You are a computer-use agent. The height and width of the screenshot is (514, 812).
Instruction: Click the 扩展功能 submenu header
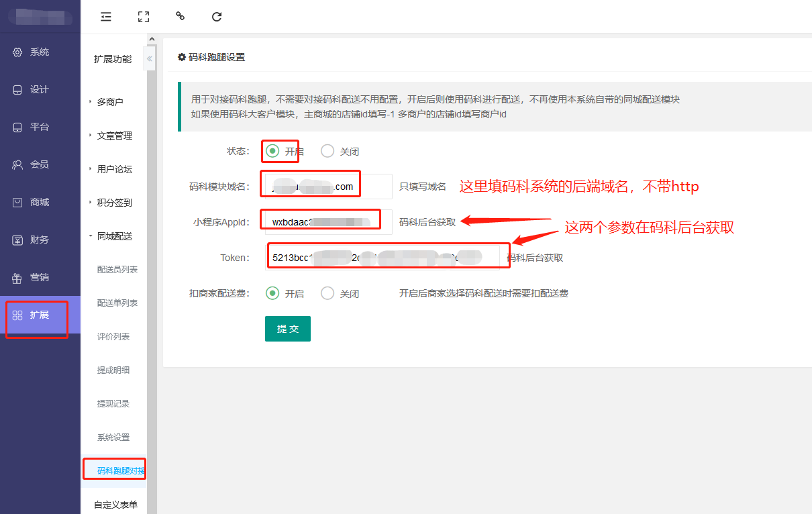[x=113, y=59]
